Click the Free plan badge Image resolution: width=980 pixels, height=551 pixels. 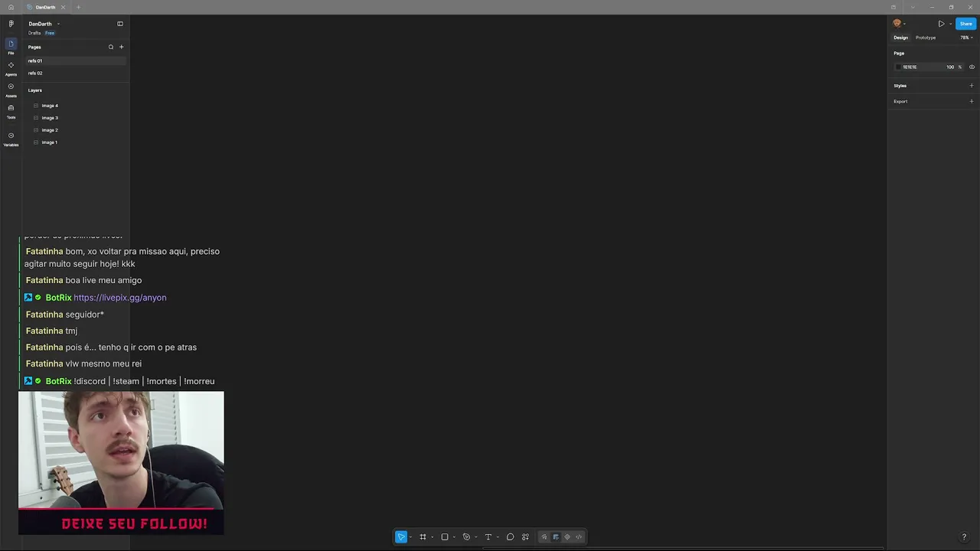(x=50, y=33)
